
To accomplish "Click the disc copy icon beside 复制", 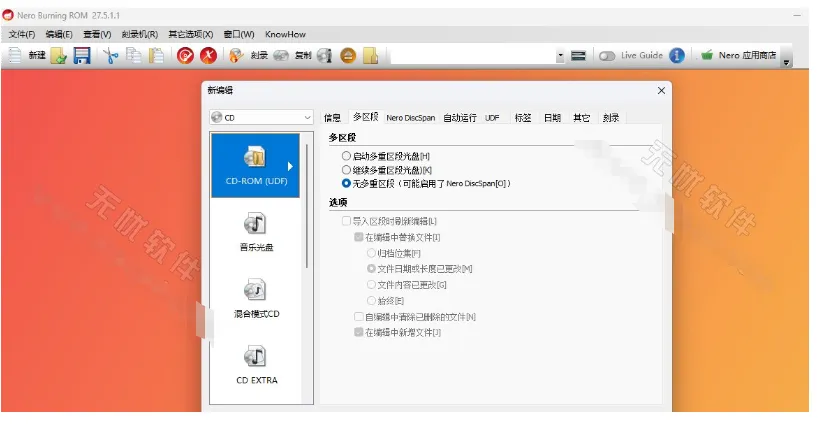I will pyautogui.click(x=281, y=55).
